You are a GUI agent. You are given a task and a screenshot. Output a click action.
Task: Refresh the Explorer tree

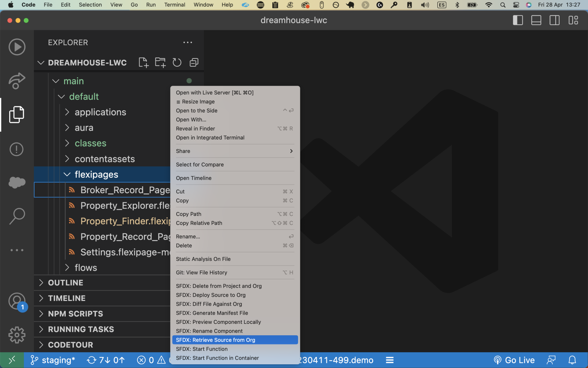[x=177, y=63]
